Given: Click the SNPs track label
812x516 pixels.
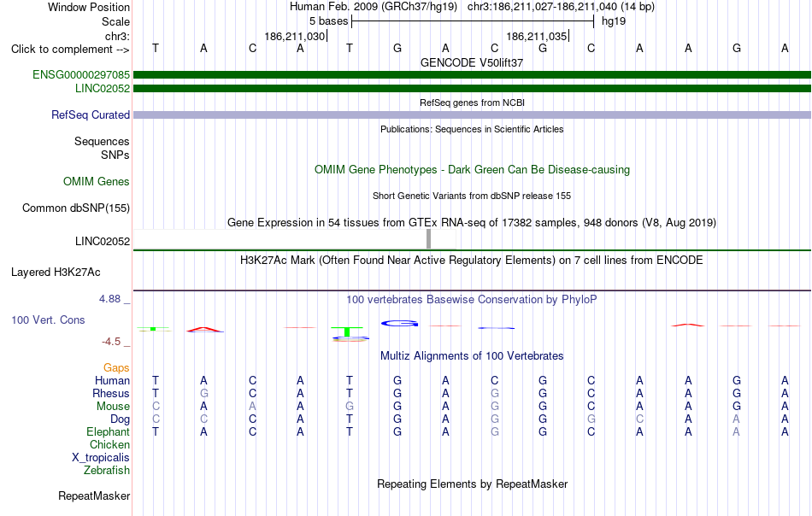Looking at the screenshot, I should coord(115,155).
